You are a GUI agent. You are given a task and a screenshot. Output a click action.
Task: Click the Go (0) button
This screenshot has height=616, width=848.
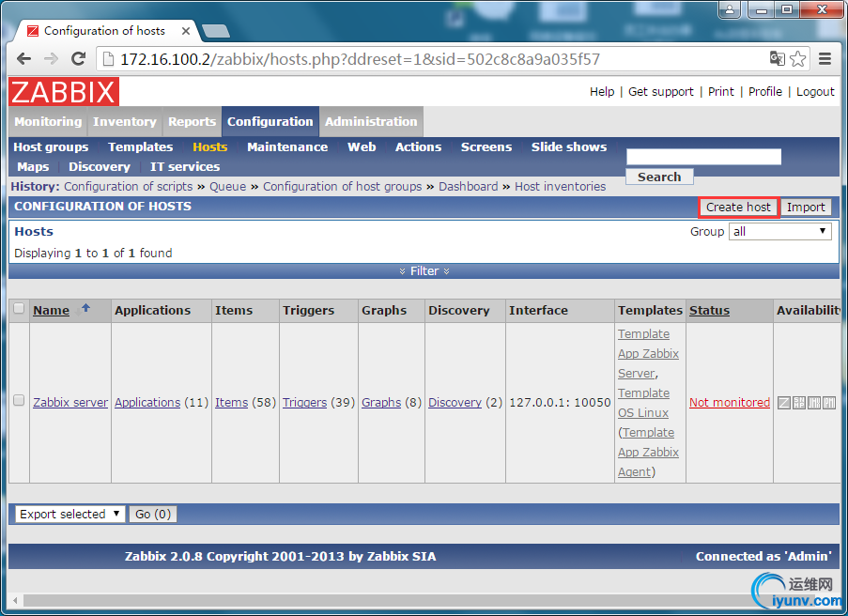pos(153,514)
